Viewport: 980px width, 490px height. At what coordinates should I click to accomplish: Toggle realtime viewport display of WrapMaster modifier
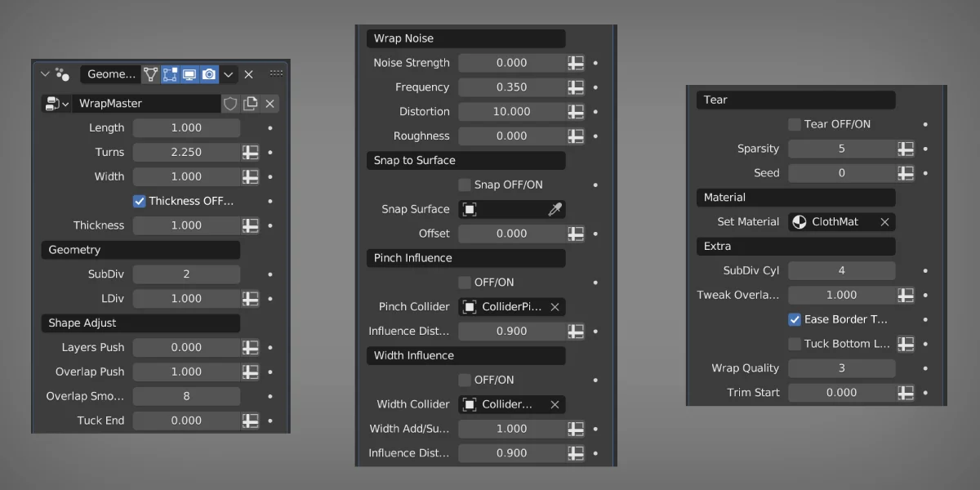[x=189, y=74]
